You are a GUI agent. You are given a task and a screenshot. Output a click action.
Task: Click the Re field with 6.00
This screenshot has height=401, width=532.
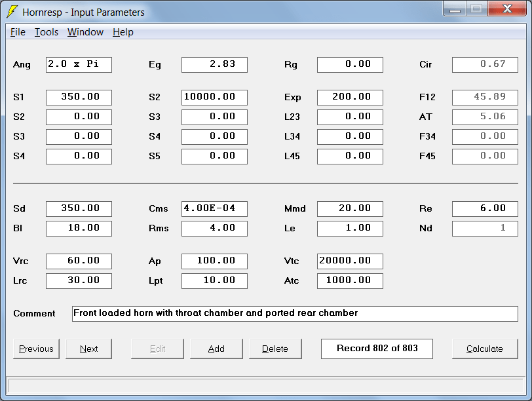point(485,209)
